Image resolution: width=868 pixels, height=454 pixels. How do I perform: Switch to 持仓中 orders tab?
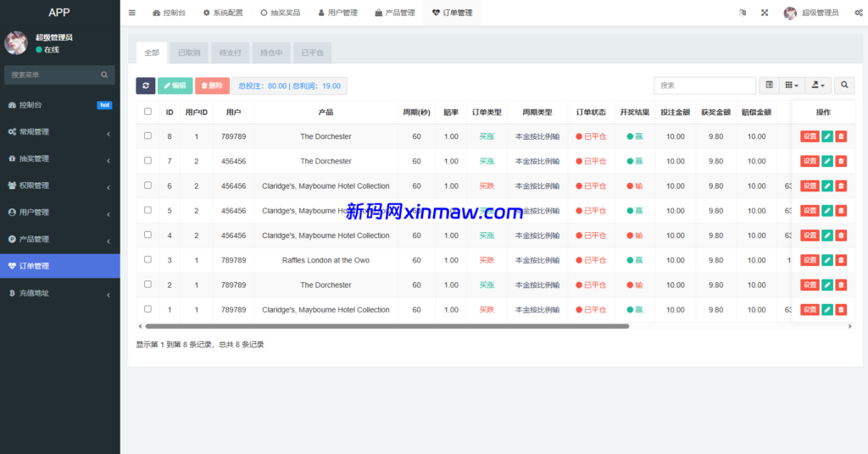[x=271, y=53]
